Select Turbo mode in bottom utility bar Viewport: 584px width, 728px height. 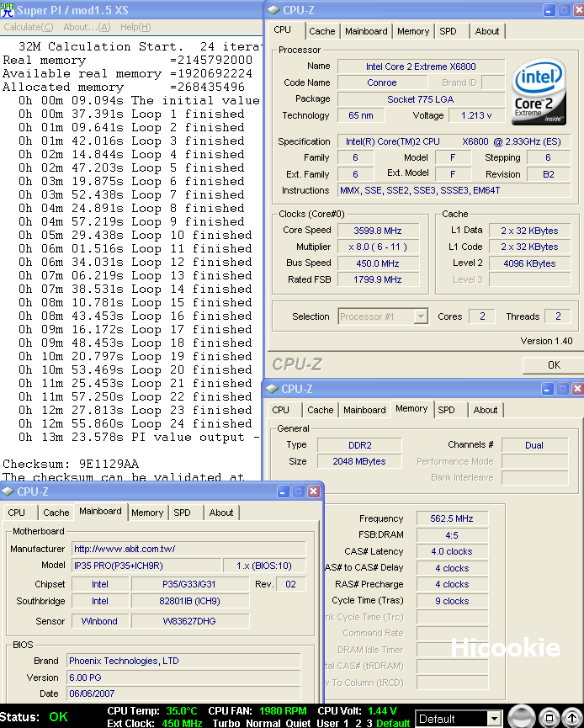(x=226, y=723)
